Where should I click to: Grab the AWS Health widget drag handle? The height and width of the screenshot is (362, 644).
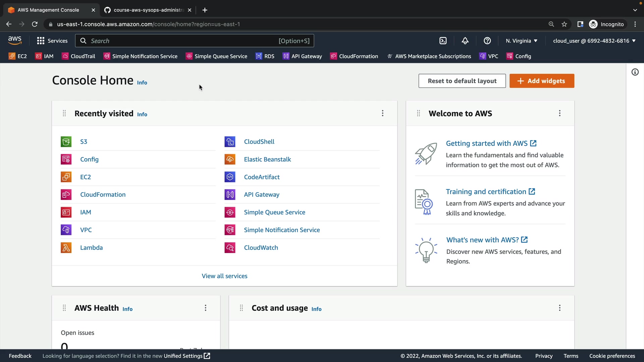coord(64,308)
